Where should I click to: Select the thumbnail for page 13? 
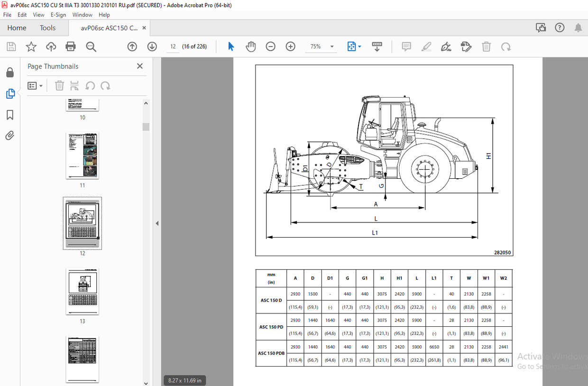click(x=82, y=290)
